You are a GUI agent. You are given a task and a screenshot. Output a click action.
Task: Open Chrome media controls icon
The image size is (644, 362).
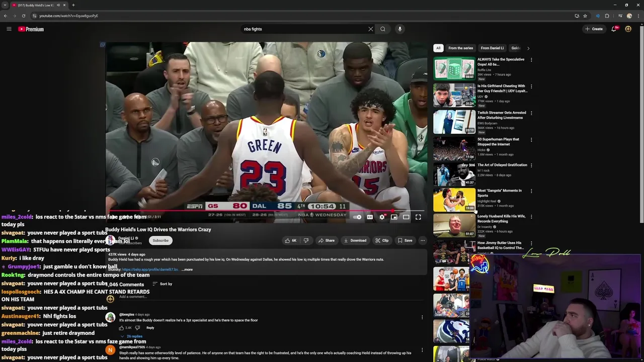point(619,16)
